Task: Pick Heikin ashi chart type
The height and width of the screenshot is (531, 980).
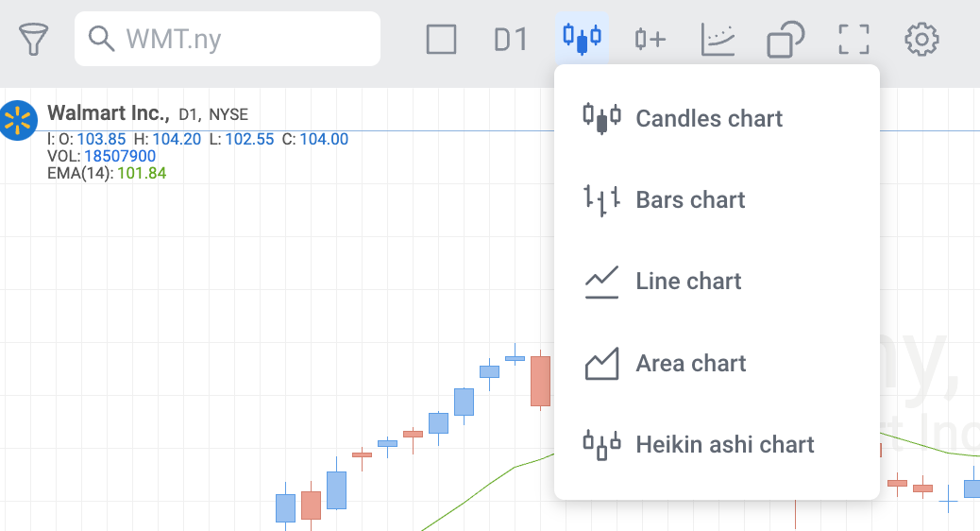Action: pyautogui.click(x=724, y=444)
